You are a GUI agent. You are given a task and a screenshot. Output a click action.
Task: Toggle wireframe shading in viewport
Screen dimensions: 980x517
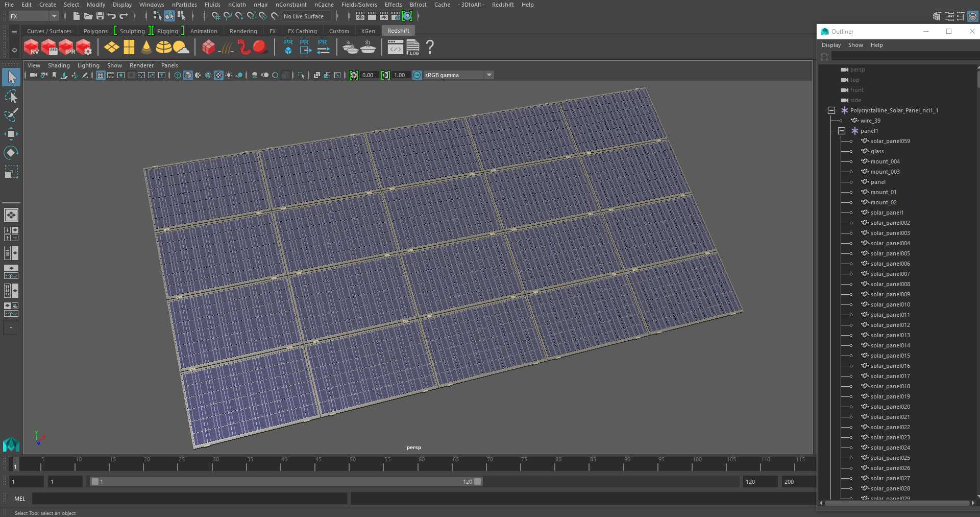(x=177, y=75)
